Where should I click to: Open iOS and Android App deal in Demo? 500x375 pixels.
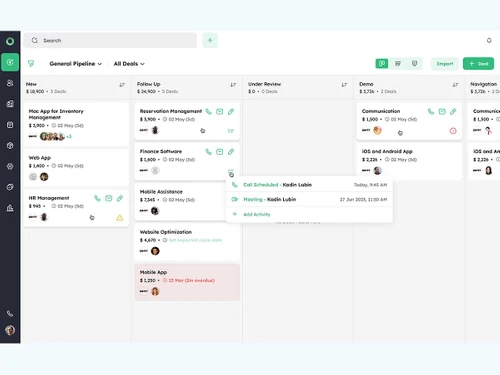(x=409, y=161)
